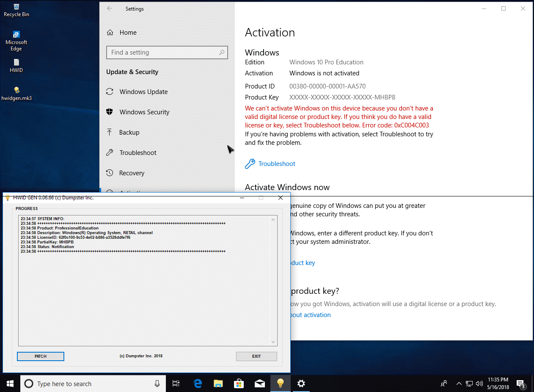This screenshot has height=392, width=534.
Task: Go back using the Settings back arrow
Action: point(109,8)
